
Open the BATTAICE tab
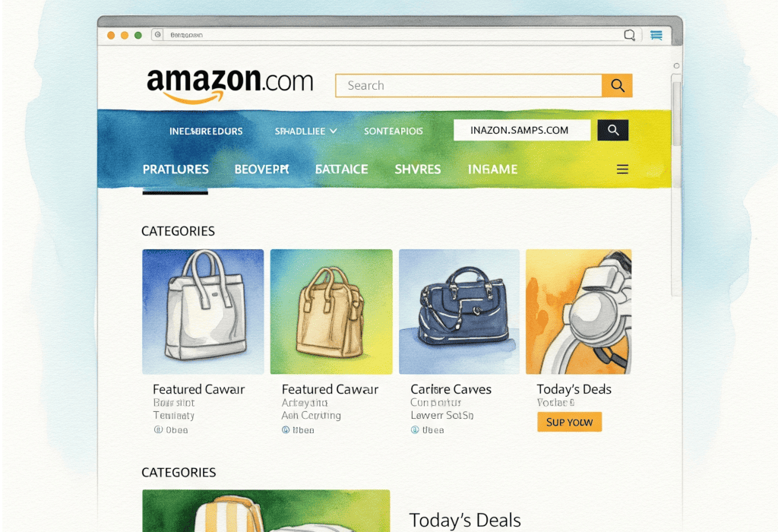[x=341, y=169]
